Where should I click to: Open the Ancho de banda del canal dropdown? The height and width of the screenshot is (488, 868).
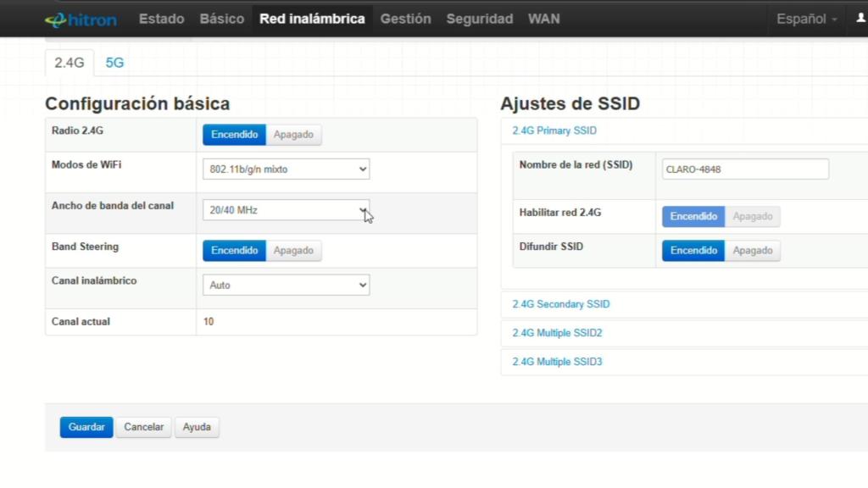(286, 210)
